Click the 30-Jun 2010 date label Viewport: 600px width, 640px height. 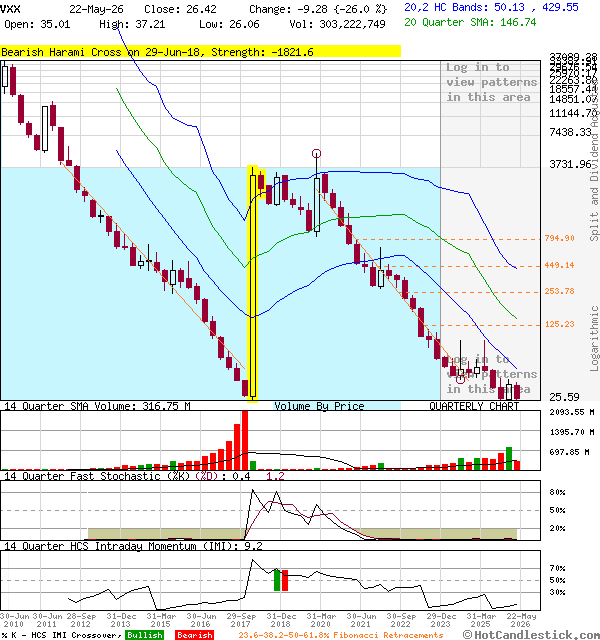pyautogui.click(x=15, y=620)
